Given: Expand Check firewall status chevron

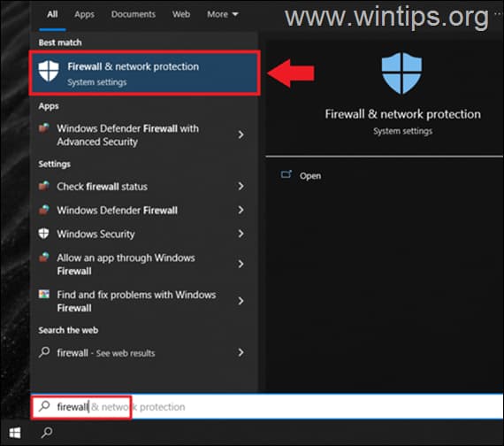Looking at the screenshot, I should tap(241, 187).
